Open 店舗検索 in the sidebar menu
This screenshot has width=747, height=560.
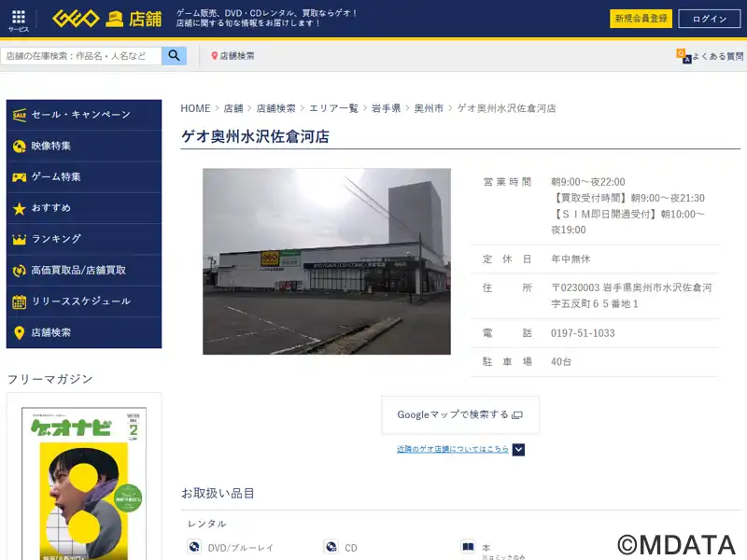pyautogui.click(x=84, y=332)
